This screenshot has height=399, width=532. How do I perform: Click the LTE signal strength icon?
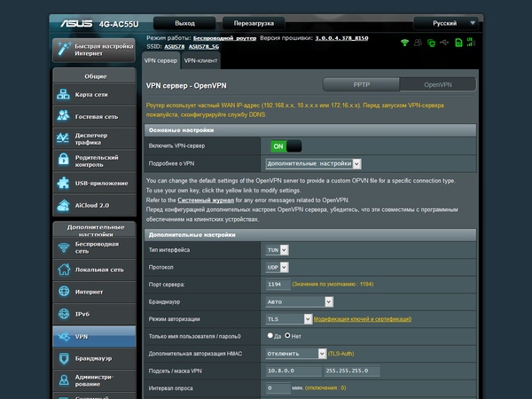pyautogui.click(x=471, y=42)
